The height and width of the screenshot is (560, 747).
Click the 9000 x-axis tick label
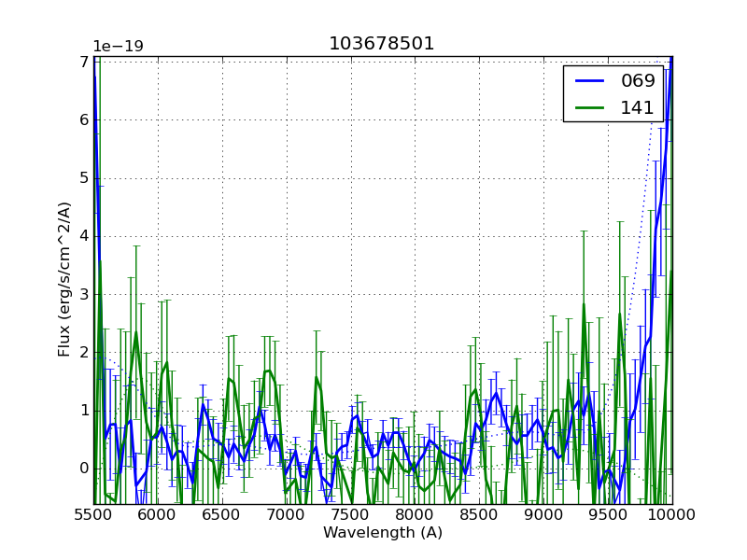point(543,515)
